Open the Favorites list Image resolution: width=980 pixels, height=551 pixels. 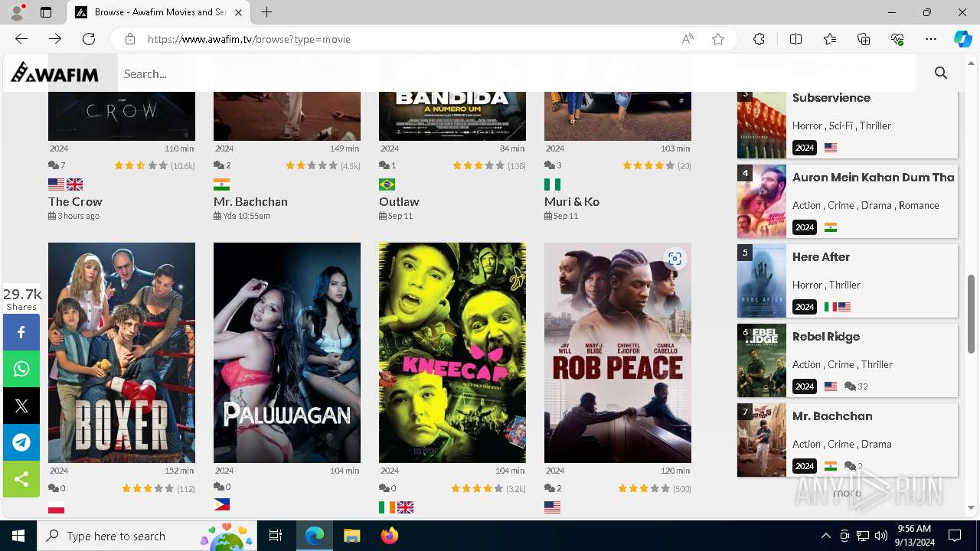pyautogui.click(x=830, y=39)
